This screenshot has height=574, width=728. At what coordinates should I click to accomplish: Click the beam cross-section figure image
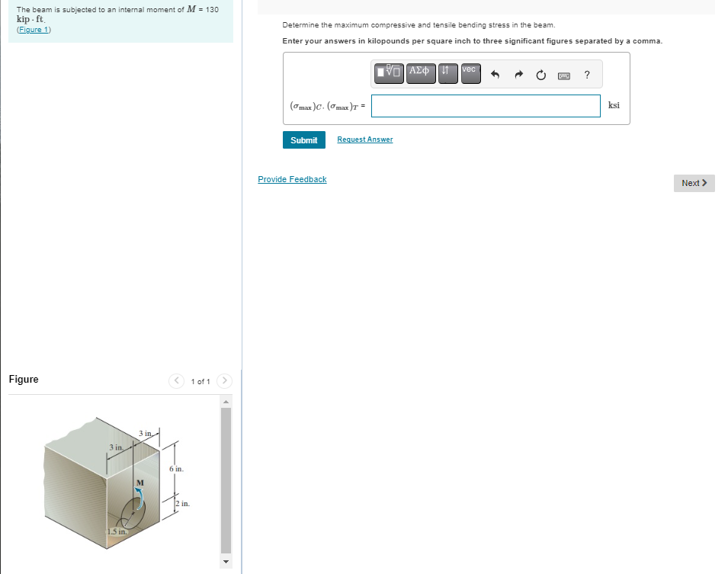coord(116,483)
